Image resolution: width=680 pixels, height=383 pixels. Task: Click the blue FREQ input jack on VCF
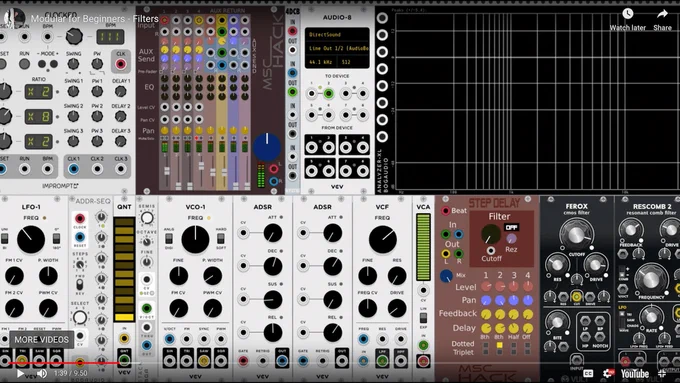tap(363, 339)
